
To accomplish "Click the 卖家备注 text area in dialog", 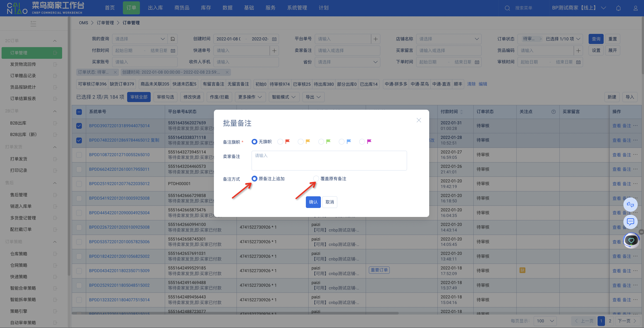I will 329,161.
